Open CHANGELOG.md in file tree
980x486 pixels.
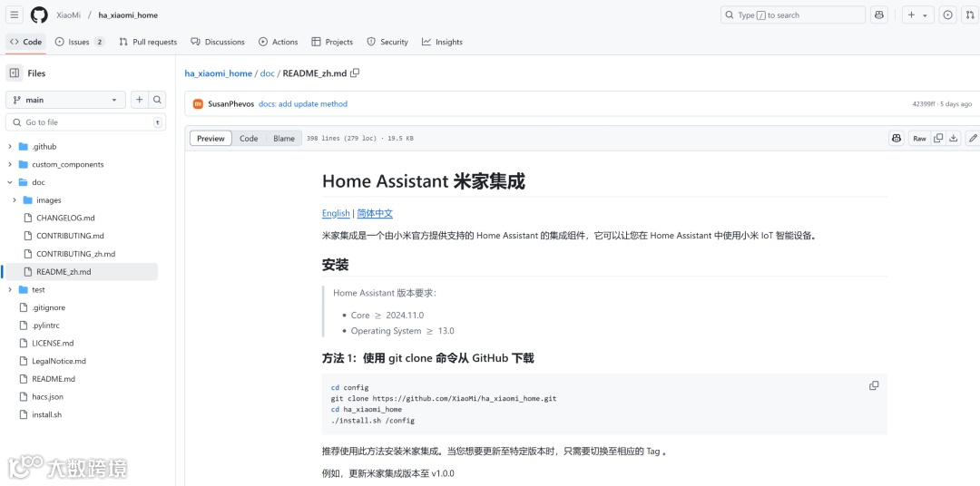click(65, 218)
